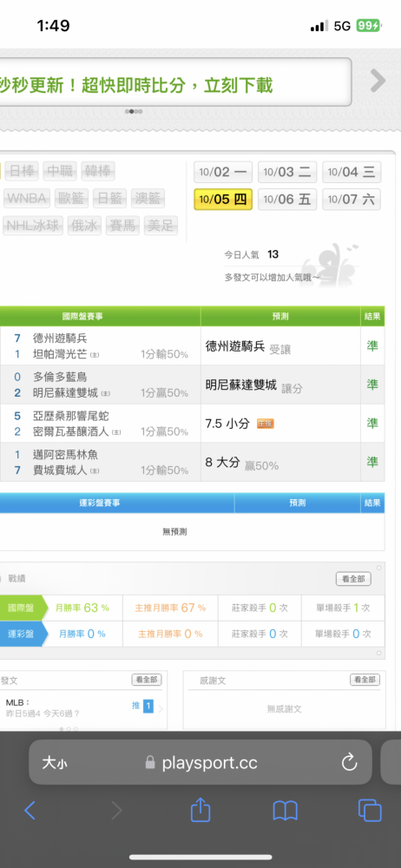The height and width of the screenshot is (868, 401).
Task: Tap 看全部 button in 發文 section
Action: [147, 680]
